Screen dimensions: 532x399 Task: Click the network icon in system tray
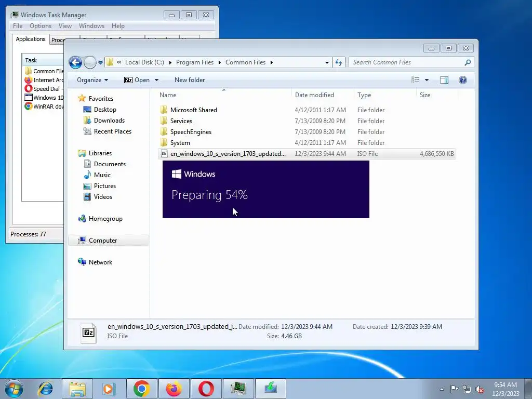467,389
